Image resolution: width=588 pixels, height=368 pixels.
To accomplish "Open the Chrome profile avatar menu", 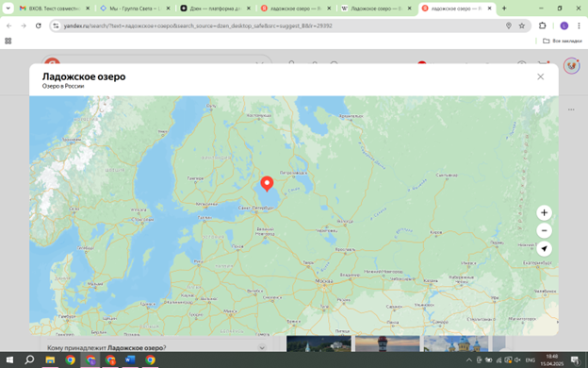I will [x=564, y=25].
